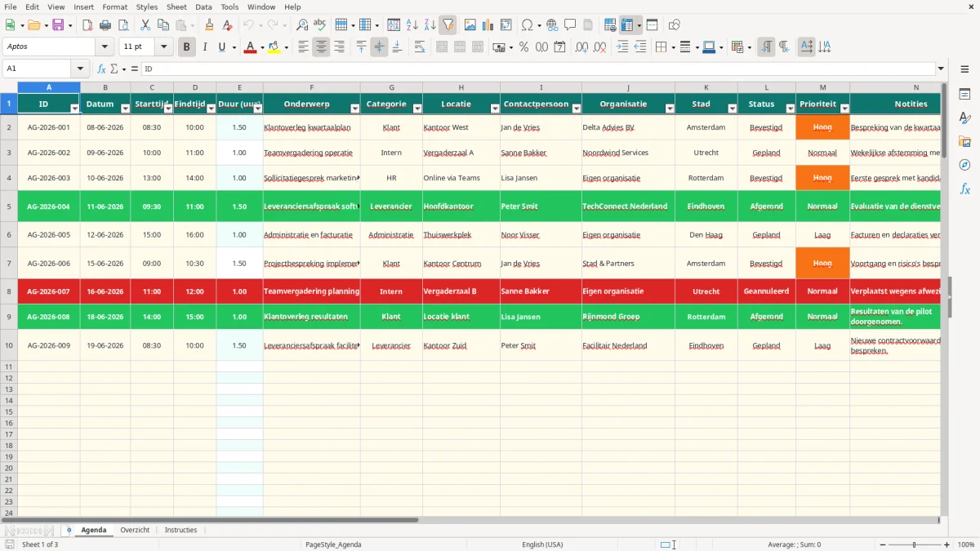Open the Format menu
980x551 pixels.
pos(114,7)
